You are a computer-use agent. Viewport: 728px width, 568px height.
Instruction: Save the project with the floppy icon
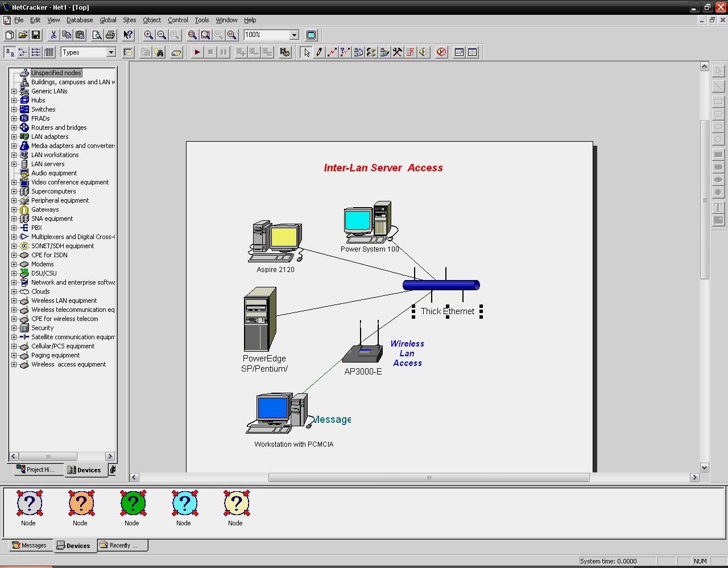36,35
